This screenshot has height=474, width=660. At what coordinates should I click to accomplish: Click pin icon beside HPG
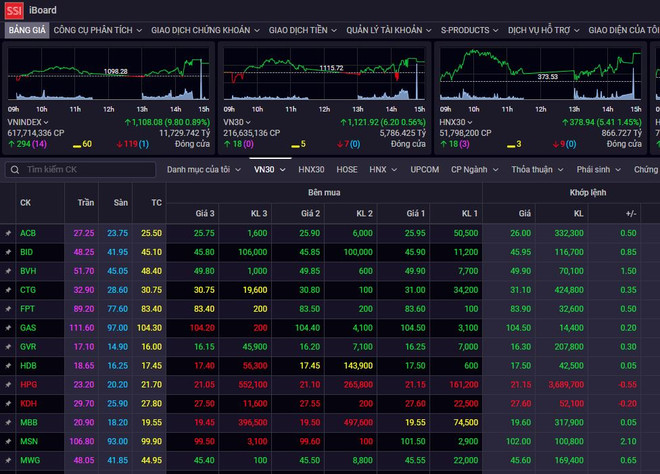click(8, 385)
